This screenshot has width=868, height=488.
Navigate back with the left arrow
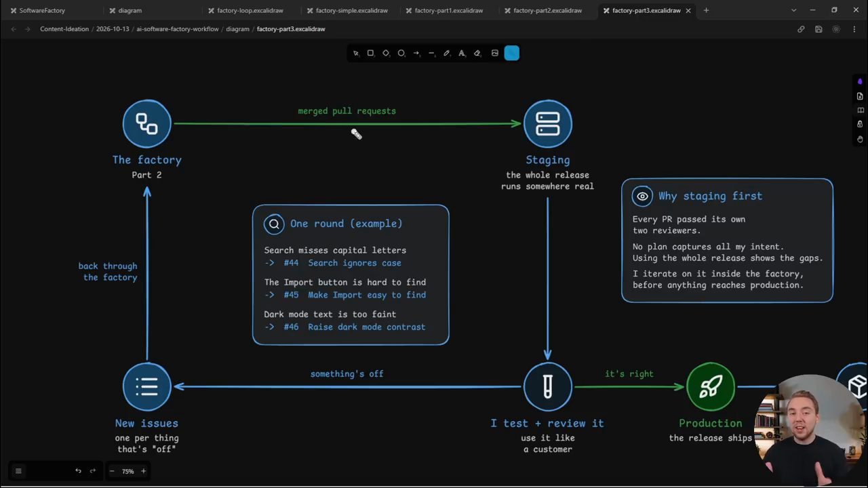pos(13,29)
